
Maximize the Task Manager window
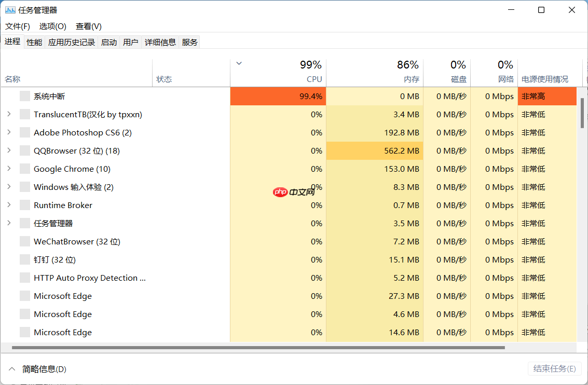coord(541,10)
